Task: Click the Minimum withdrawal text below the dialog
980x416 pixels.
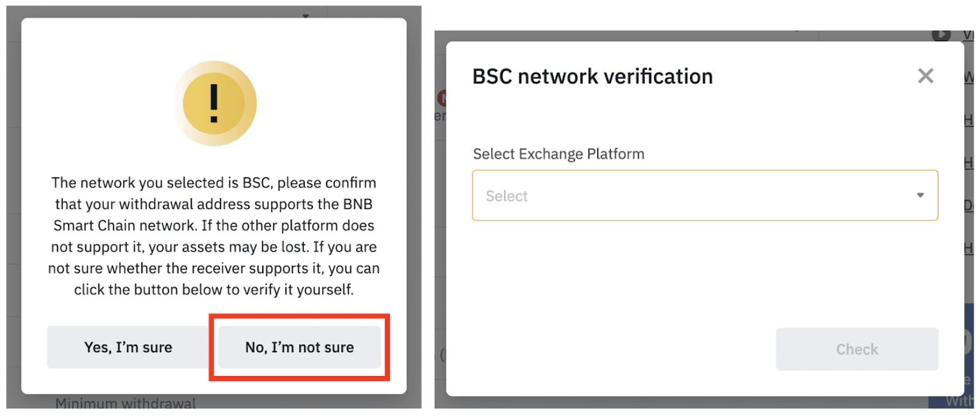Action: pos(126,403)
